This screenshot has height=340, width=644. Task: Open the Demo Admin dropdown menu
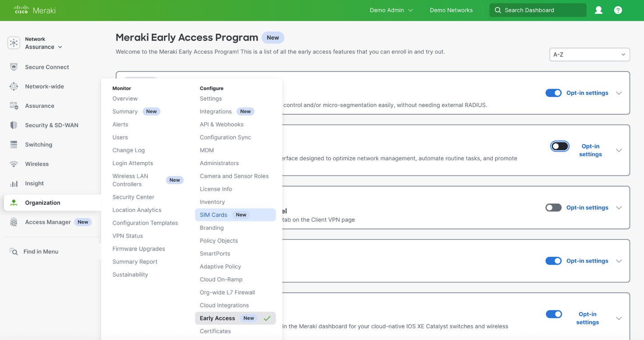pos(391,10)
